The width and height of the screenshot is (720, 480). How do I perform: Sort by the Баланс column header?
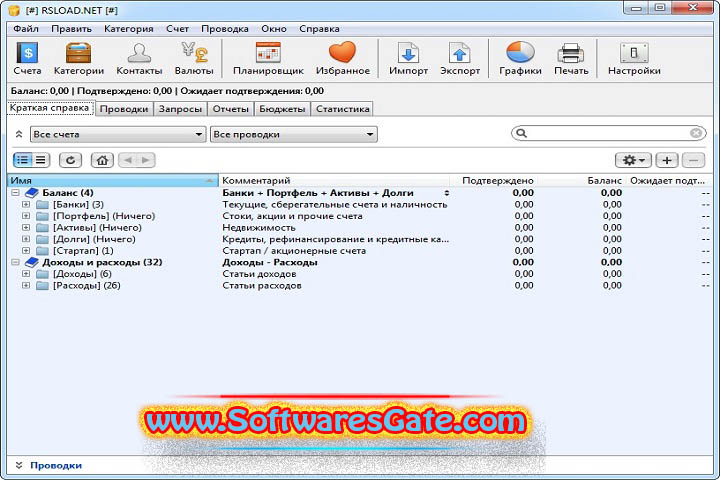pyautogui.click(x=580, y=181)
